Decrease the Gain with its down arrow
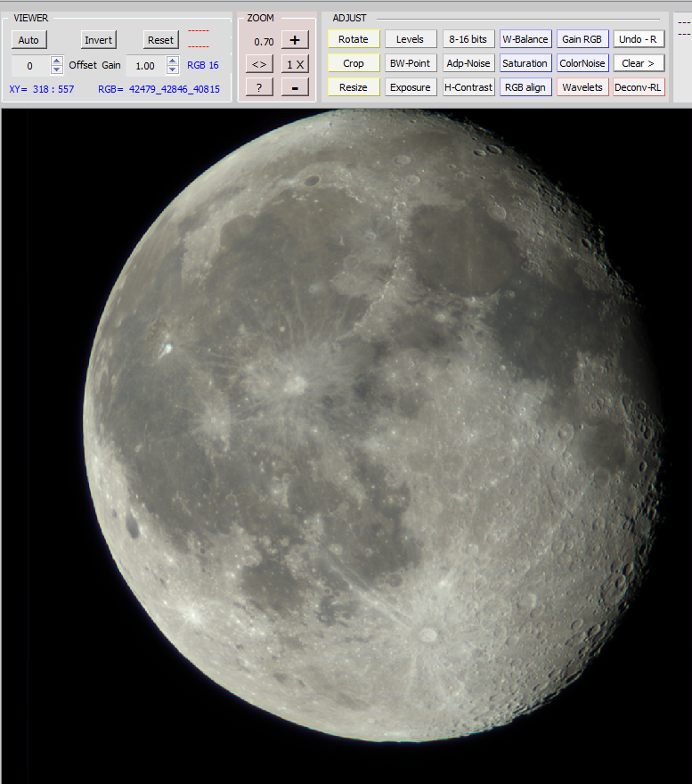692x784 pixels. click(x=173, y=70)
